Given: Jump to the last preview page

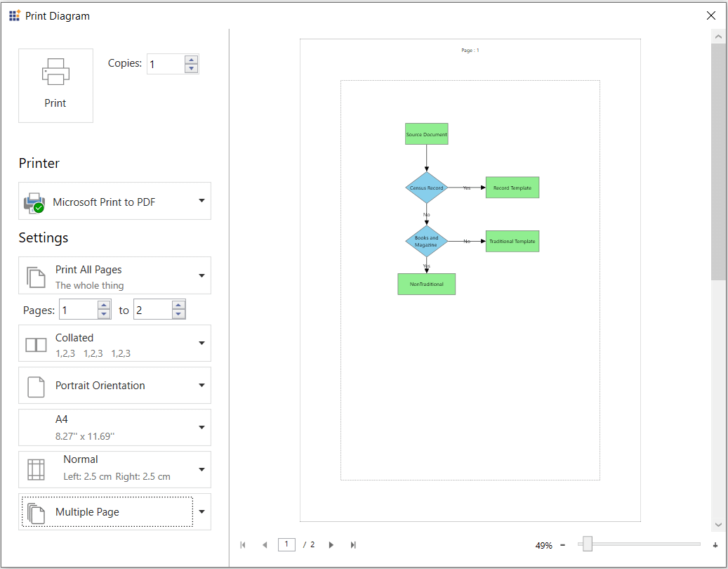Looking at the screenshot, I should [353, 545].
